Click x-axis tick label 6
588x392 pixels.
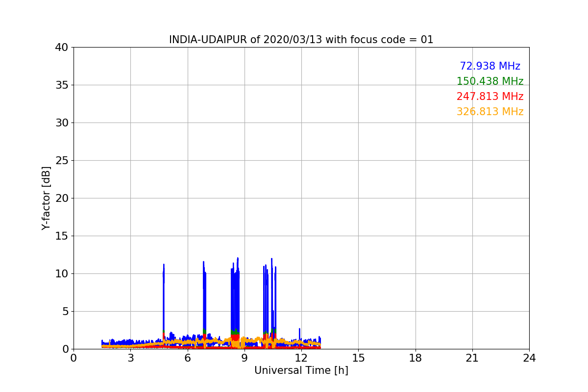[188, 358]
